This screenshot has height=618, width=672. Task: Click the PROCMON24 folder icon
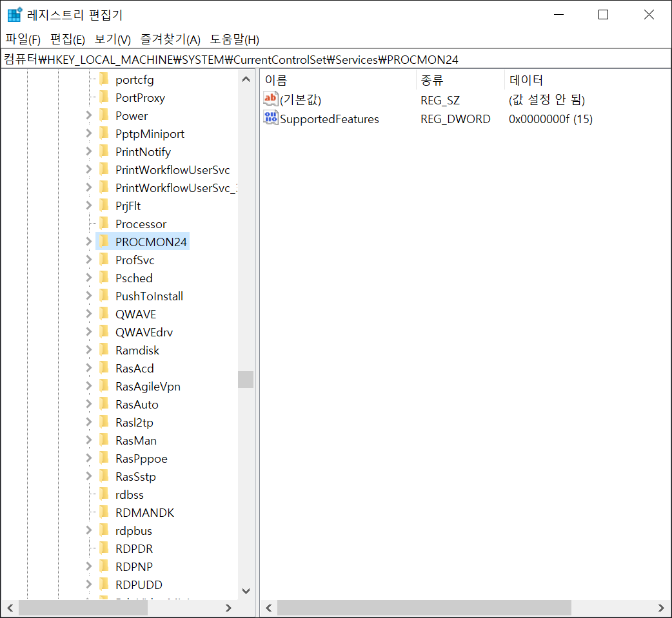click(x=104, y=242)
